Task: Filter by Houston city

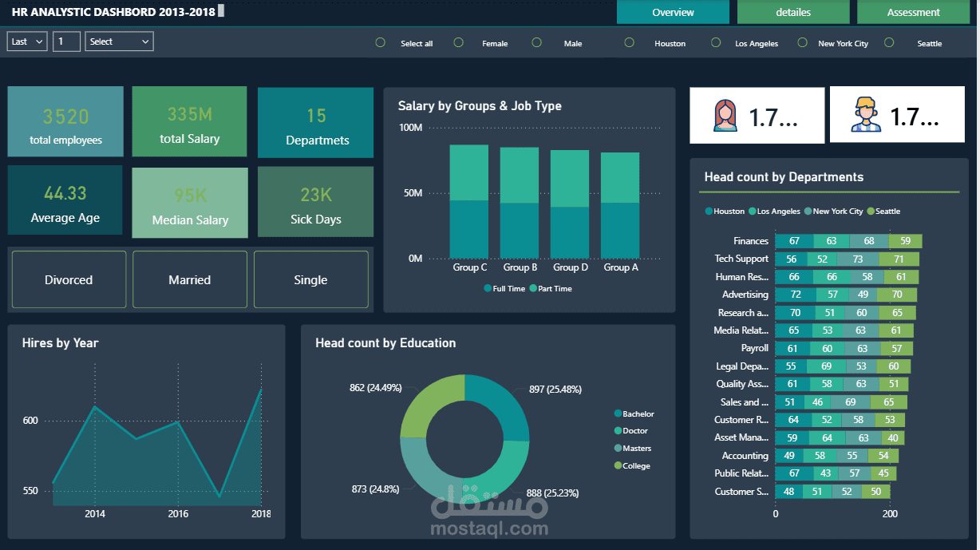Action: 630,43
